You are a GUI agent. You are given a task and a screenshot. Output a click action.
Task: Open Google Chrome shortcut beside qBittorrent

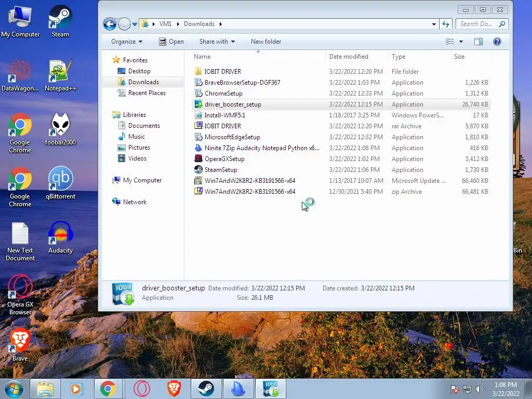point(20,187)
